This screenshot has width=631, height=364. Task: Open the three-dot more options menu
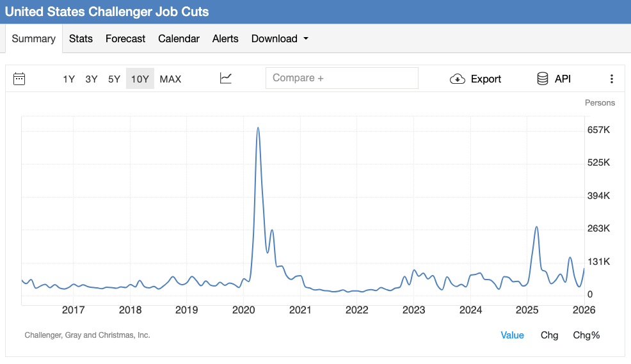612,79
